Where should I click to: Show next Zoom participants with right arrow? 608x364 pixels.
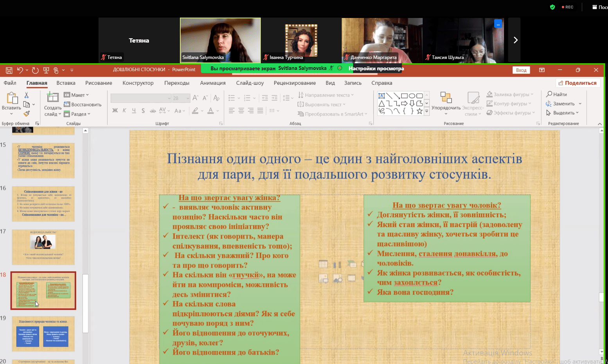pos(515,40)
